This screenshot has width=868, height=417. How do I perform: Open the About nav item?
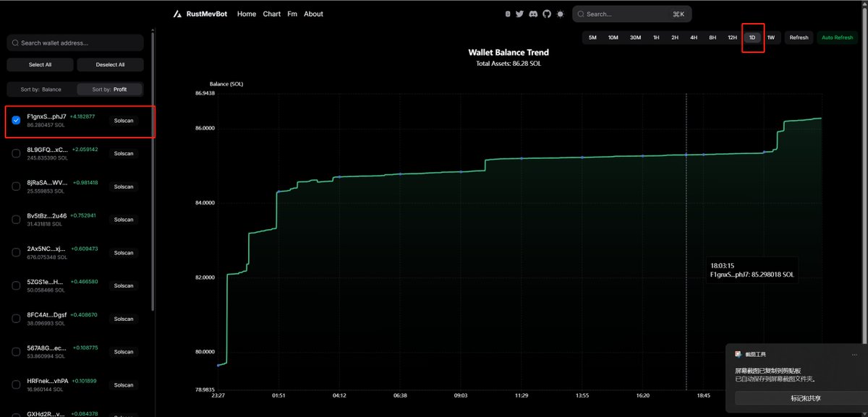313,14
